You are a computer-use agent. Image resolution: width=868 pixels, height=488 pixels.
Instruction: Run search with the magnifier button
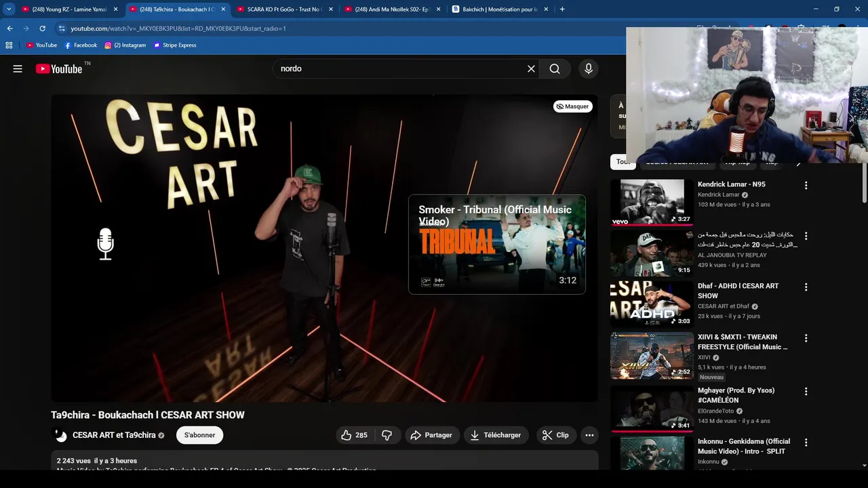[x=555, y=68]
